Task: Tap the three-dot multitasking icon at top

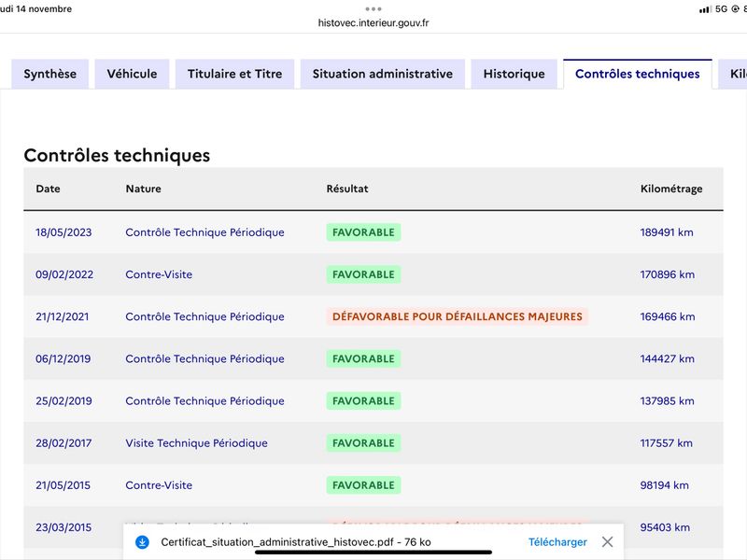Action: 373,8
